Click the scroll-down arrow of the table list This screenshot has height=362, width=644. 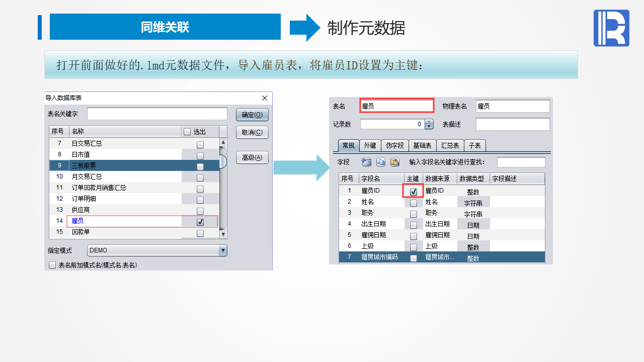pyautogui.click(x=223, y=235)
